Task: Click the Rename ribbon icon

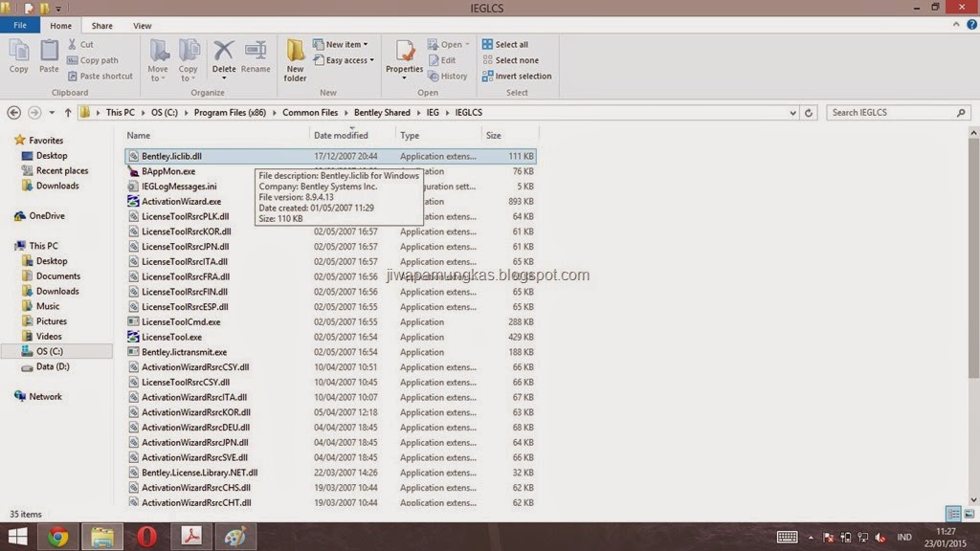Action: 256,56
